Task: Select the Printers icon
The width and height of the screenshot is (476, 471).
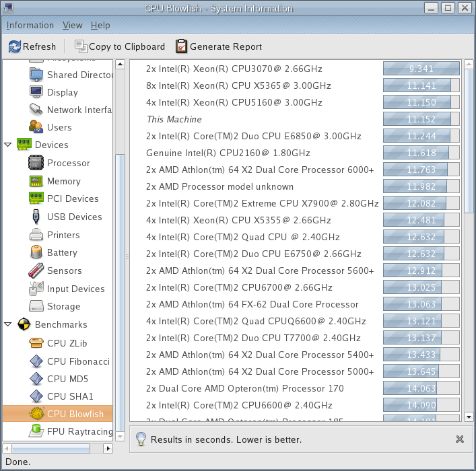Action: (x=36, y=235)
